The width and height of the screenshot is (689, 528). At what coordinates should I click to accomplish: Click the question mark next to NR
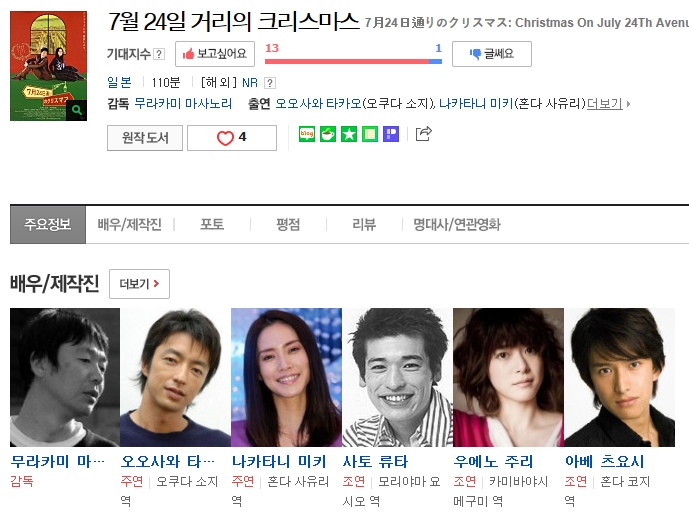(270, 83)
